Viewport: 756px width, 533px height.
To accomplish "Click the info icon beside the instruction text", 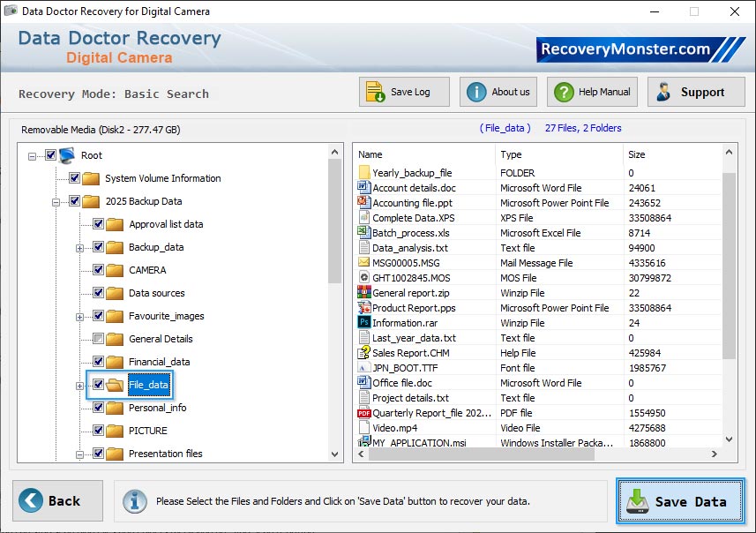I will click(x=134, y=501).
